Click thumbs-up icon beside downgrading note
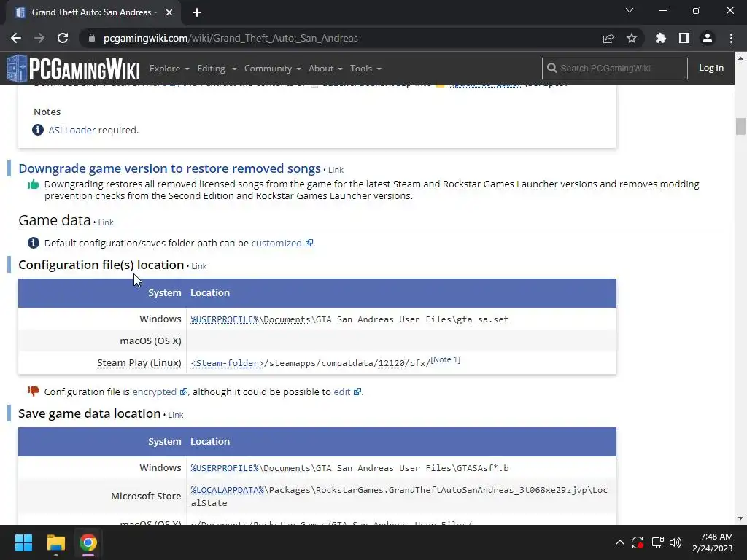 [34, 184]
